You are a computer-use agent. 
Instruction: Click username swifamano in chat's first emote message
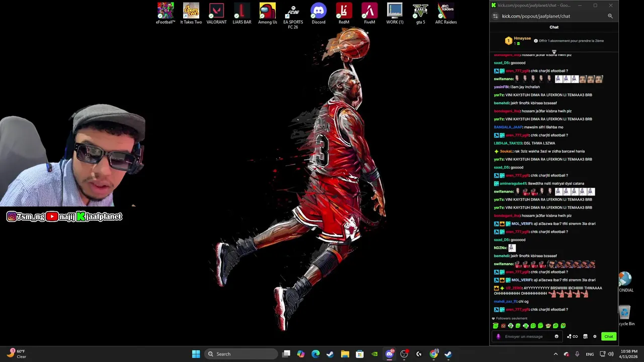pyautogui.click(x=504, y=79)
